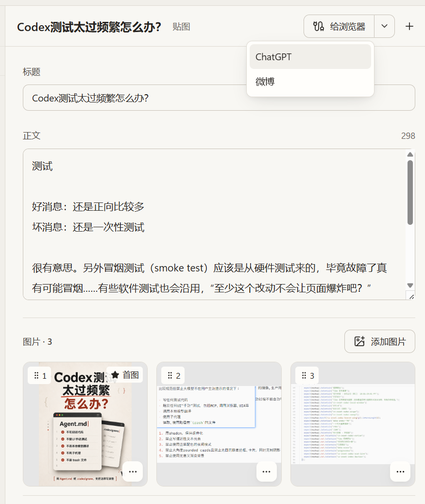The width and height of the screenshot is (425, 504).
Task: Click the 图片 · 3 section heading
Action: 37,342
